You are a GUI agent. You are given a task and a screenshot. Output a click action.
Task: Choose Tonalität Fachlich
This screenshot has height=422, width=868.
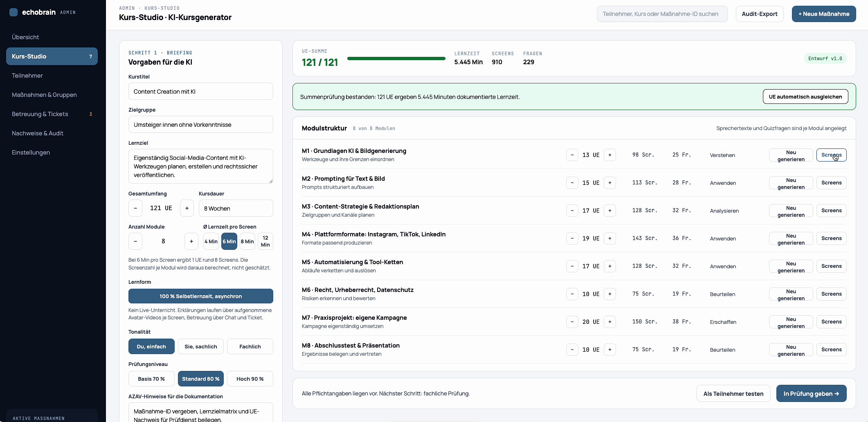click(250, 346)
